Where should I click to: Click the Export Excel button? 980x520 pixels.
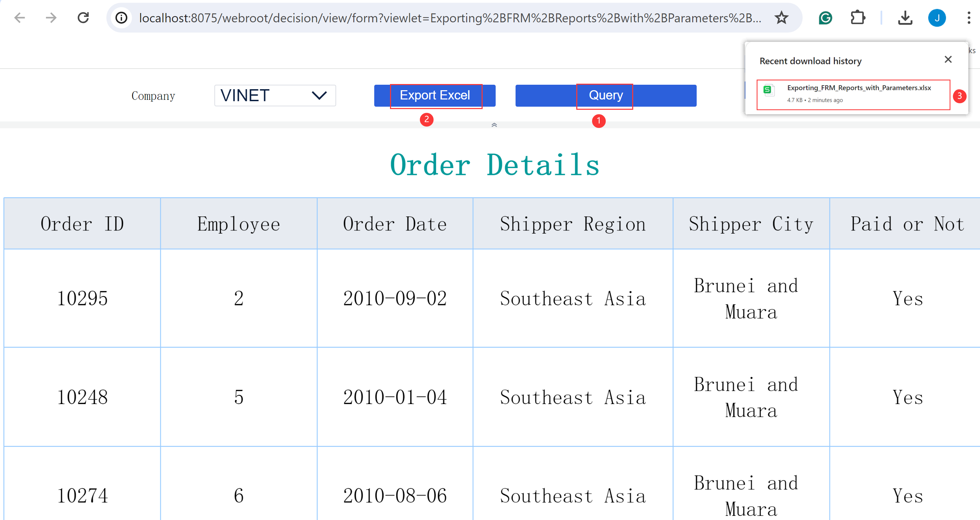click(x=435, y=95)
